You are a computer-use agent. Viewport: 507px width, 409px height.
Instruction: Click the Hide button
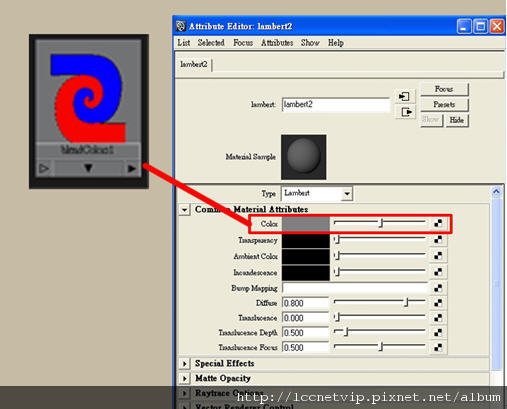(457, 120)
